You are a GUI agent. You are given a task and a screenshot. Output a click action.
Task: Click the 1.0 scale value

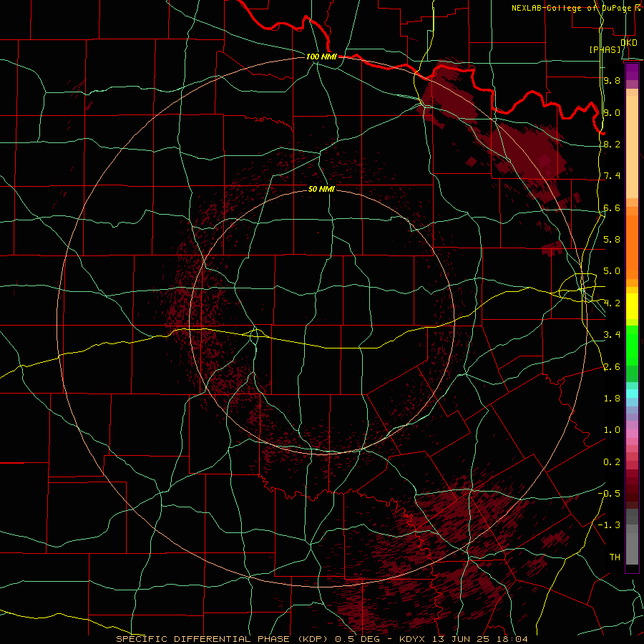point(612,430)
